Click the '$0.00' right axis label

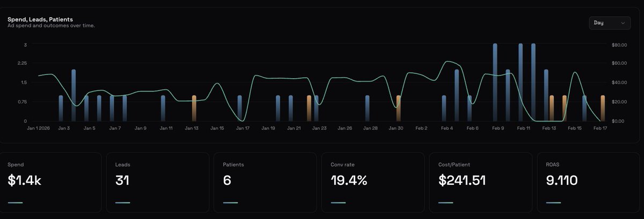(x=619, y=121)
